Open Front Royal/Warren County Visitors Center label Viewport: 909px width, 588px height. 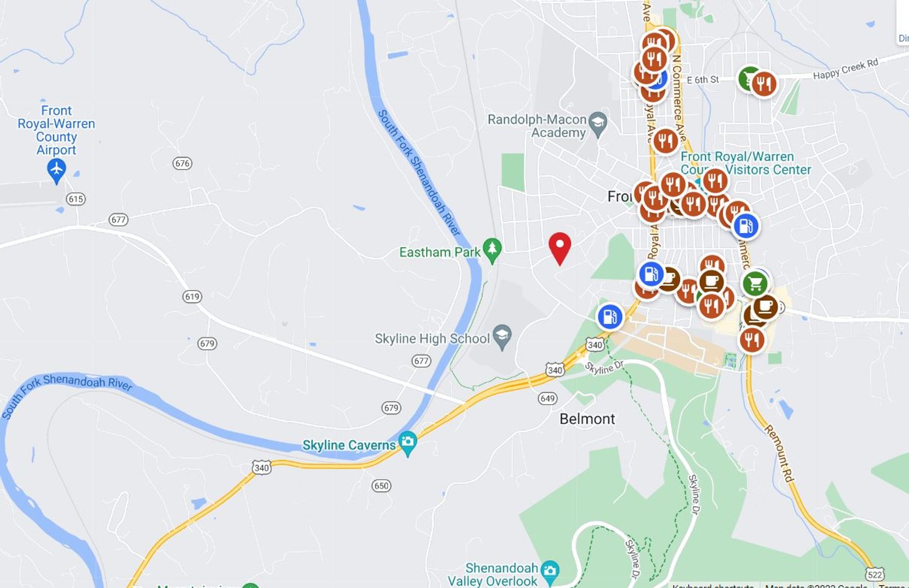coord(745,163)
